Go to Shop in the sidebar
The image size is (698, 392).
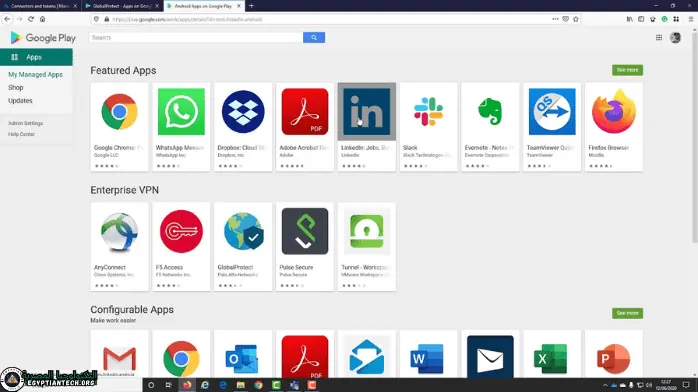pyautogui.click(x=16, y=88)
